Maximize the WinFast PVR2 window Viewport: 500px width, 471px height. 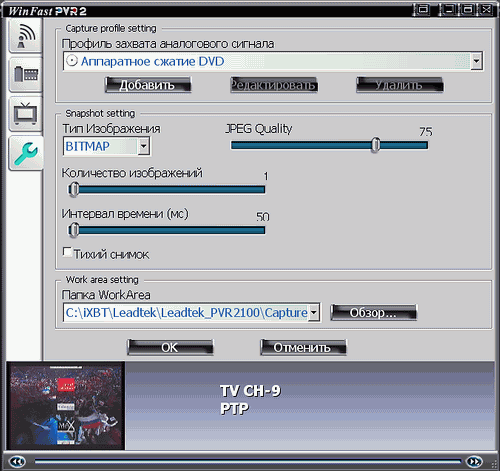coord(468,10)
